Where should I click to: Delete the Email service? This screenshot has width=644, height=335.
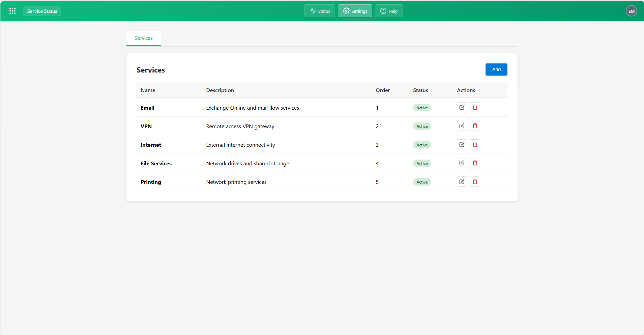tap(475, 107)
